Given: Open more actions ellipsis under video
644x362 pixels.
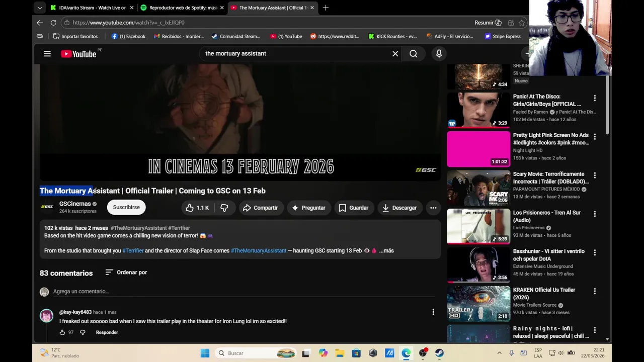Looking at the screenshot, I should [x=433, y=208].
